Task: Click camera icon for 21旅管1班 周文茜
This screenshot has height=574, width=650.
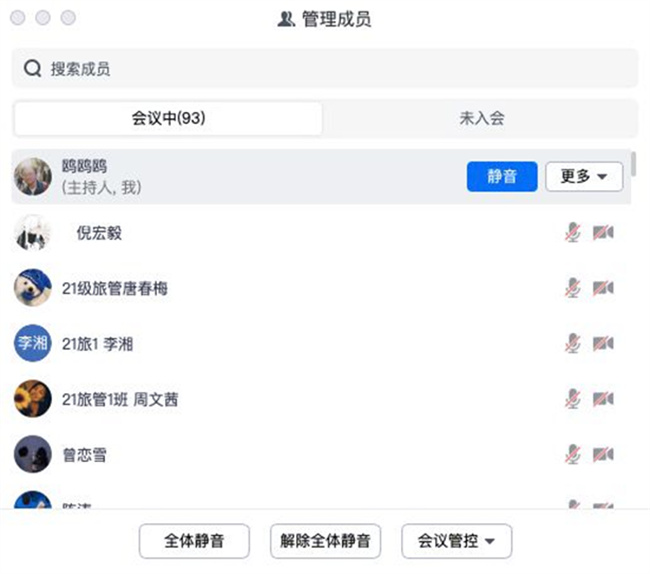Action: [x=602, y=399]
